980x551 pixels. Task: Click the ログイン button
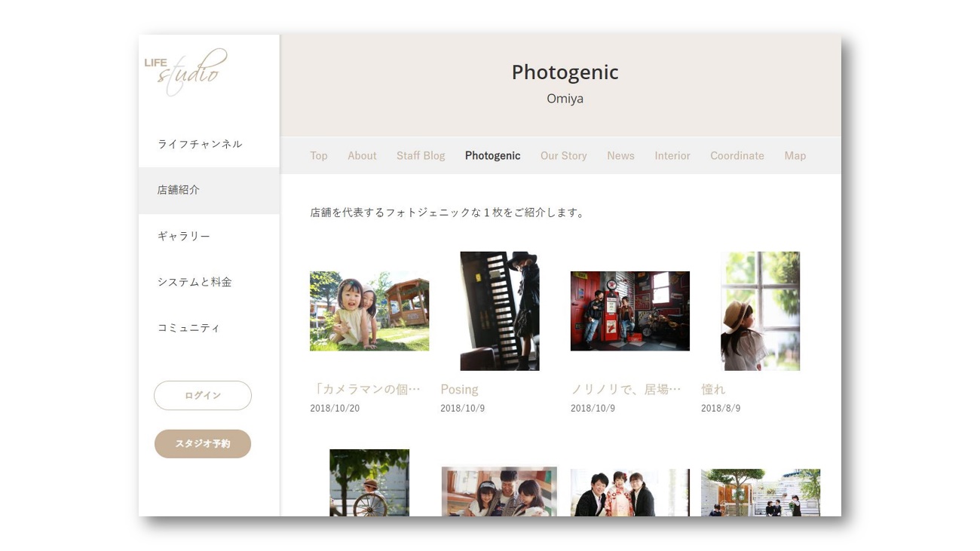point(203,396)
